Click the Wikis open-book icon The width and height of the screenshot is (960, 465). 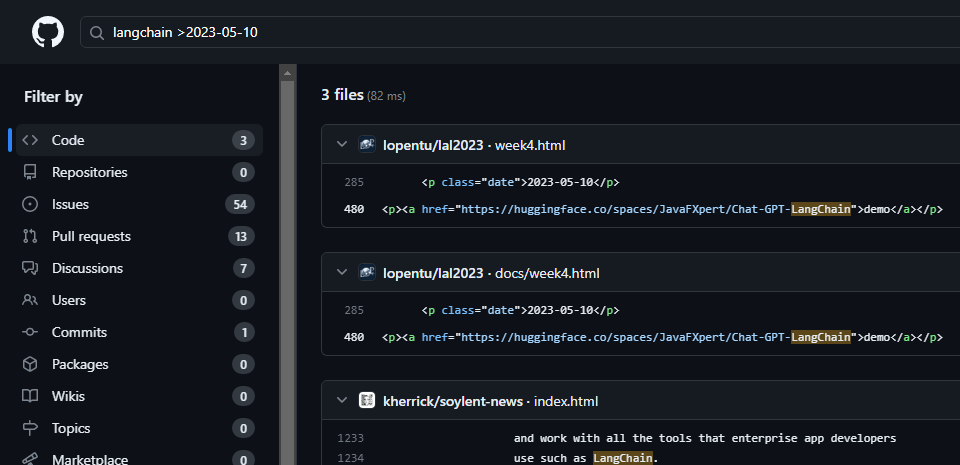pos(30,396)
